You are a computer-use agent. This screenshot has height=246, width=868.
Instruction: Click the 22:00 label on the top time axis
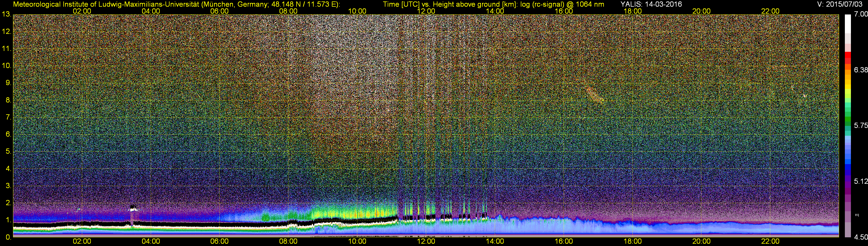tap(770, 11)
